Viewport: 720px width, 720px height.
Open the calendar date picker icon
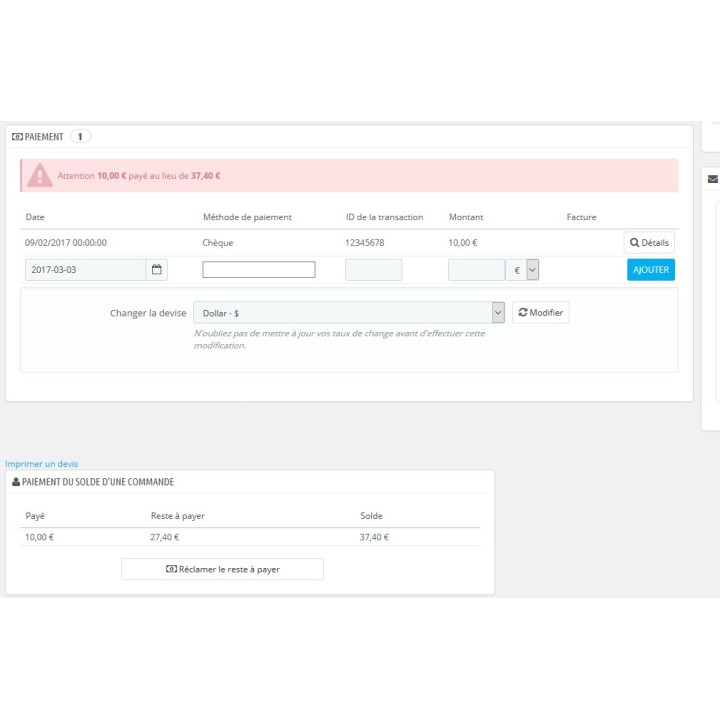pos(157,270)
